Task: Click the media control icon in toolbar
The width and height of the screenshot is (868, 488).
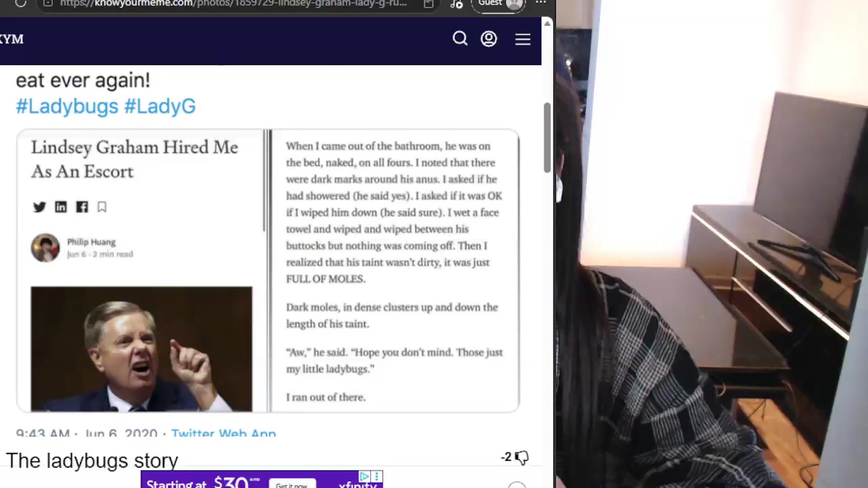Action: [456, 4]
